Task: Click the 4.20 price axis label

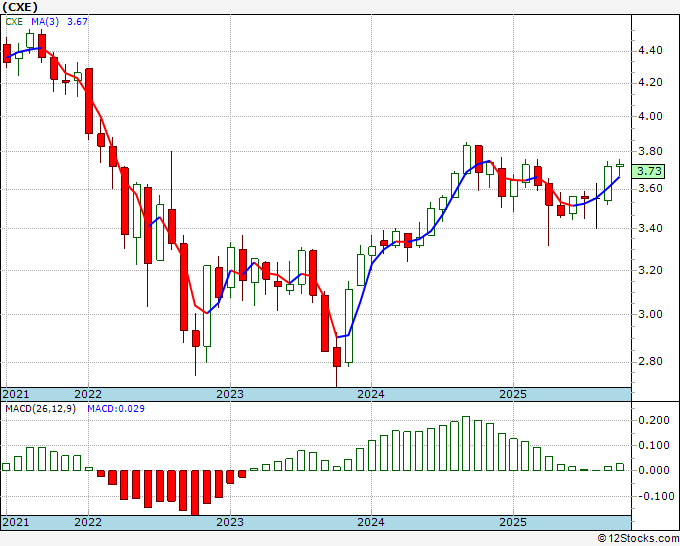Action: (650, 82)
